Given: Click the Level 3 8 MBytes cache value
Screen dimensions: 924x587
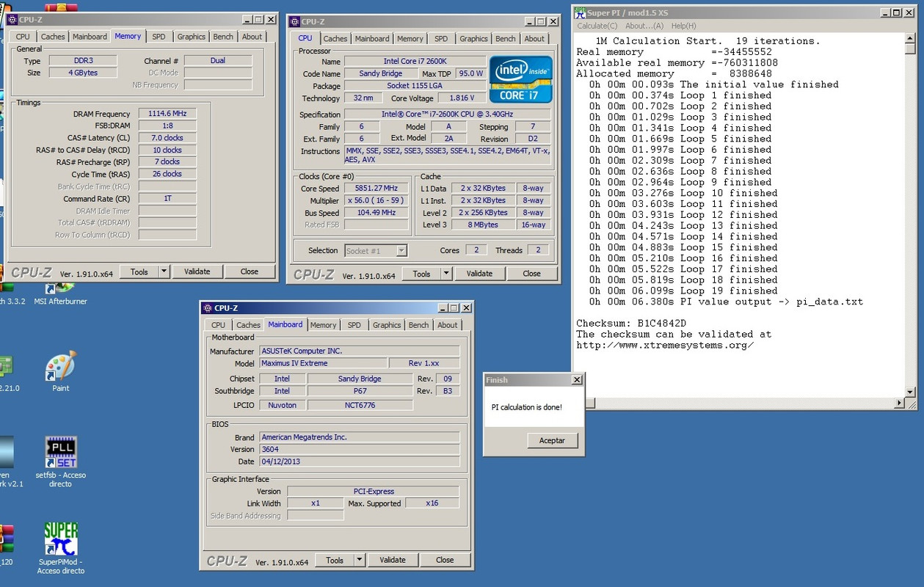Looking at the screenshot, I should point(483,225).
